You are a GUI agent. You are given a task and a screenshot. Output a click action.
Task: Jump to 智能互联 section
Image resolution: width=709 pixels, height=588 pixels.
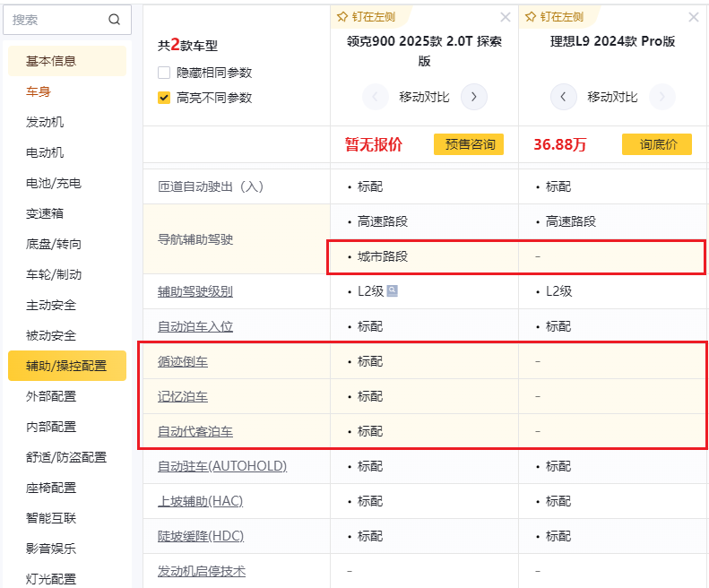pyautogui.click(x=51, y=518)
